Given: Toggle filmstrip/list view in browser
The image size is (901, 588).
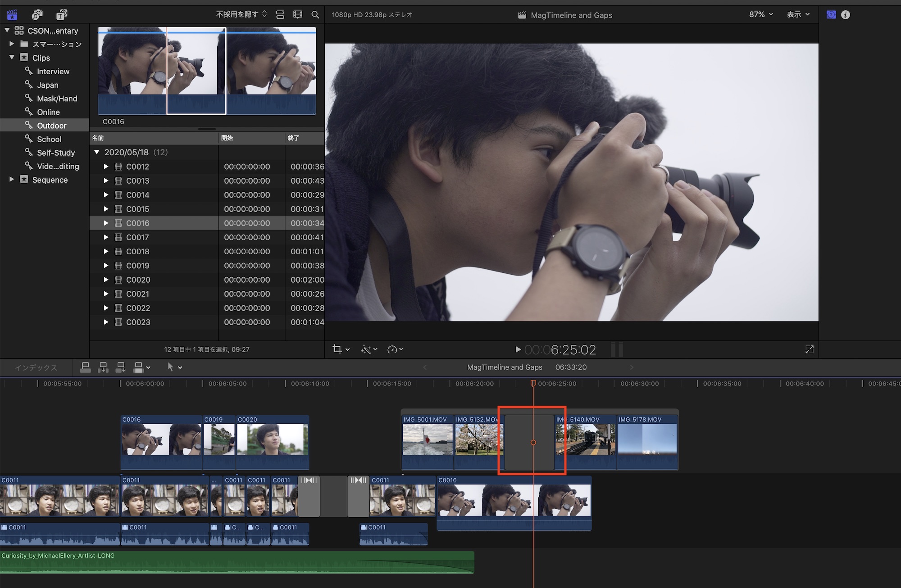Looking at the screenshot, I should click(x=280, y=15).
